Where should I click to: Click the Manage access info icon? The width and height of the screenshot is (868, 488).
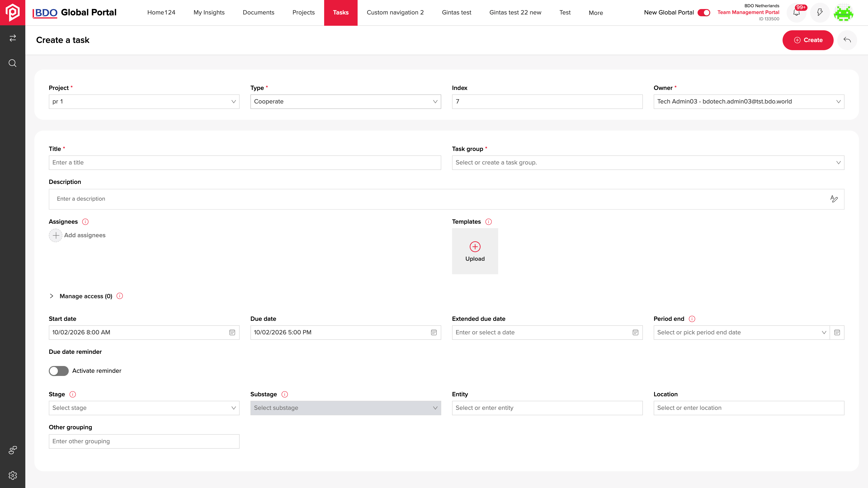pos(120,296)
